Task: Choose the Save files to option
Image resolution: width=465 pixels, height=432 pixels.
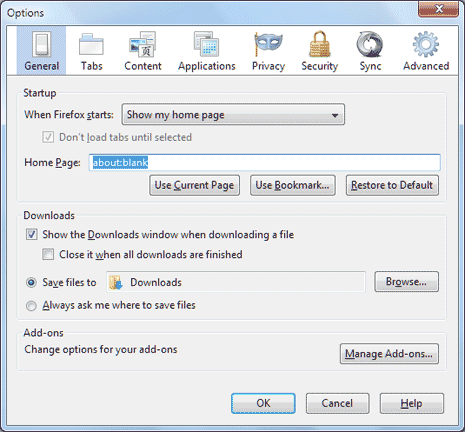Action: (31, 283)
